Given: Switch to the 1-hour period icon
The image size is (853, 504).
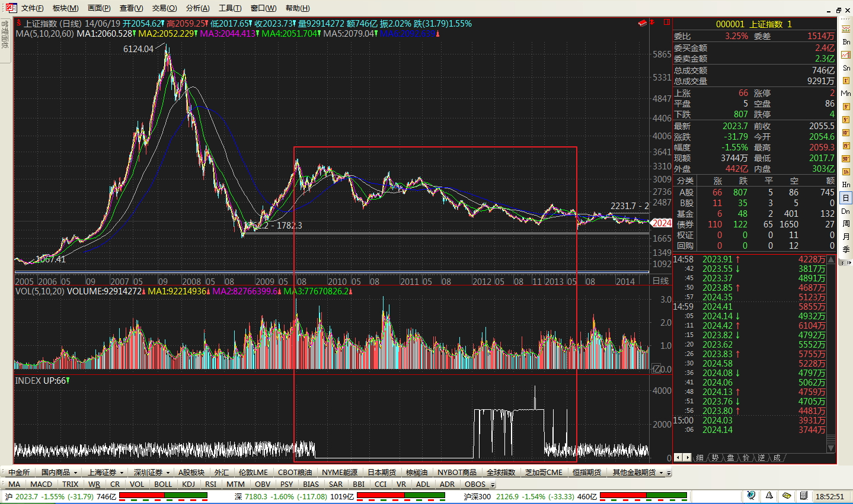Looking at the screenshot, I should pos(846,172).
